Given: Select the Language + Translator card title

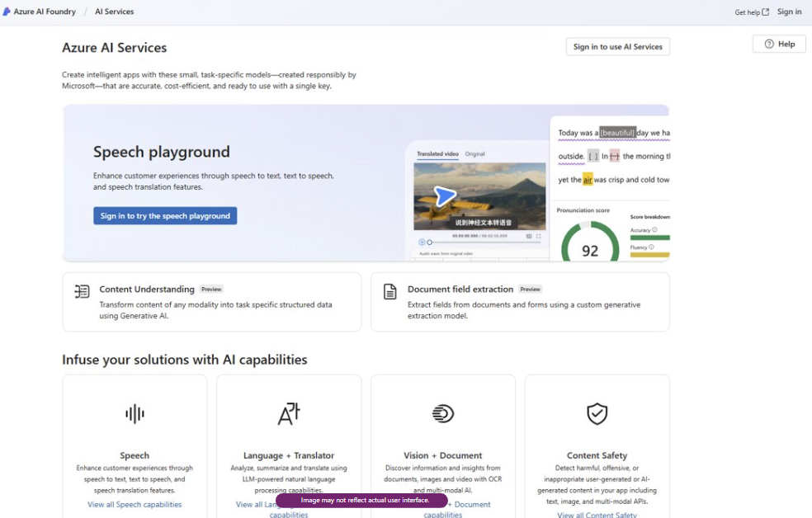Looking at the screenshot, I should tap(289, 455).
